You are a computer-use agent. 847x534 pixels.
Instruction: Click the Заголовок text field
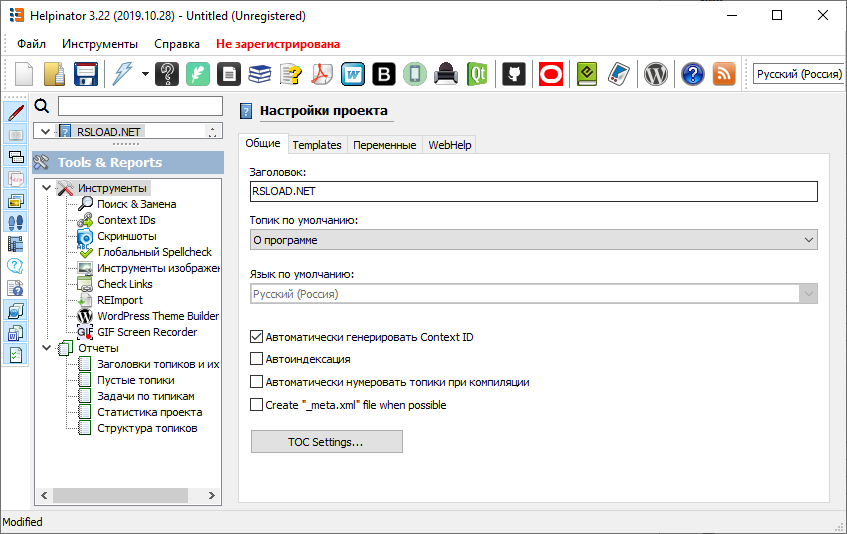[533, 192]
